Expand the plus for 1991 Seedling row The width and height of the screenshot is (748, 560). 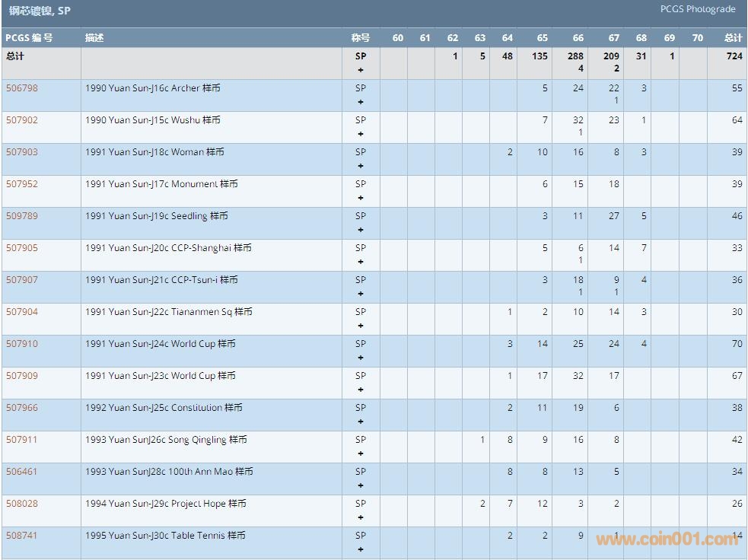361,230
